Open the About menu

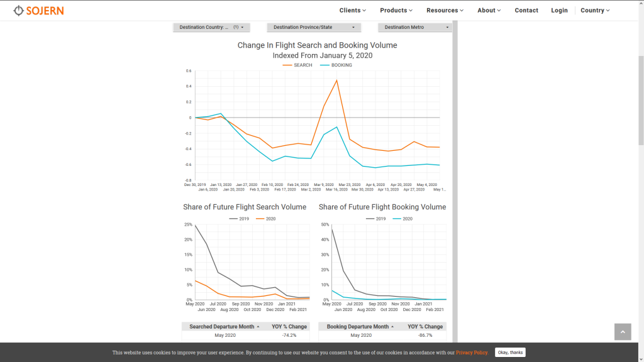point(489,11)
